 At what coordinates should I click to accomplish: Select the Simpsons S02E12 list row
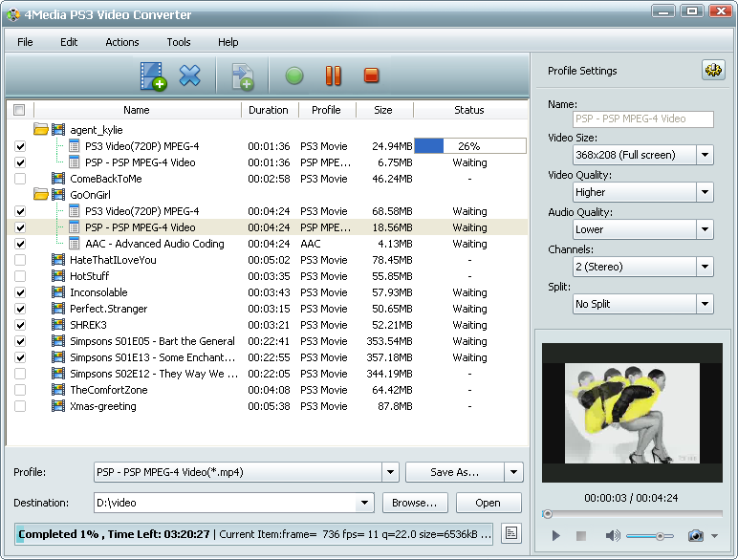[268, 374]
